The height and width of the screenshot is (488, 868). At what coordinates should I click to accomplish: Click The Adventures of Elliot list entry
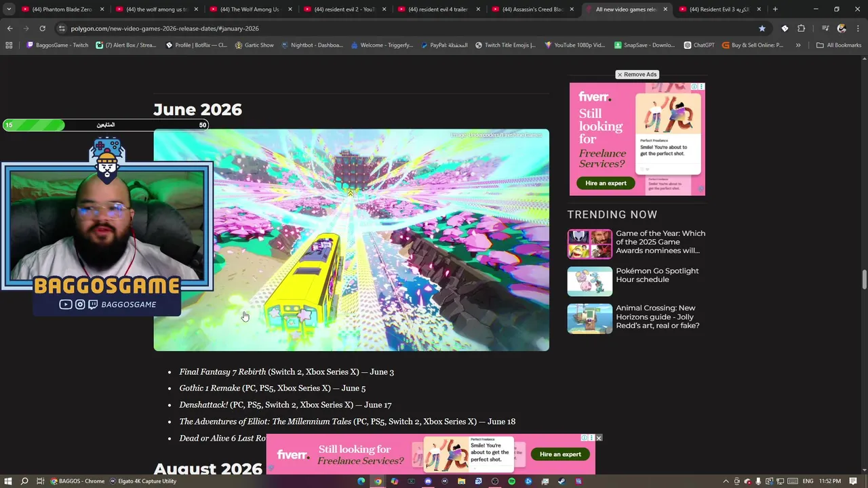[x=347, y=422]
